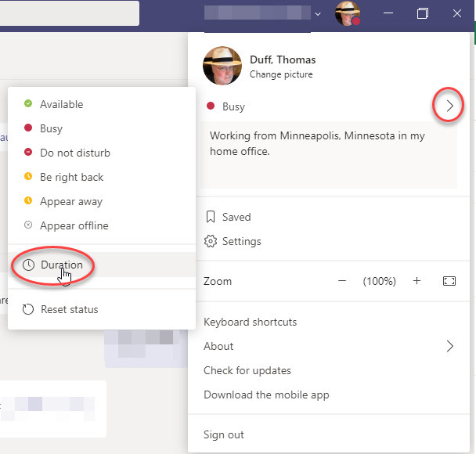The image size is (476, 454).
Task: Open dropdown arrow beside organization name
Action: click(318, 13)
